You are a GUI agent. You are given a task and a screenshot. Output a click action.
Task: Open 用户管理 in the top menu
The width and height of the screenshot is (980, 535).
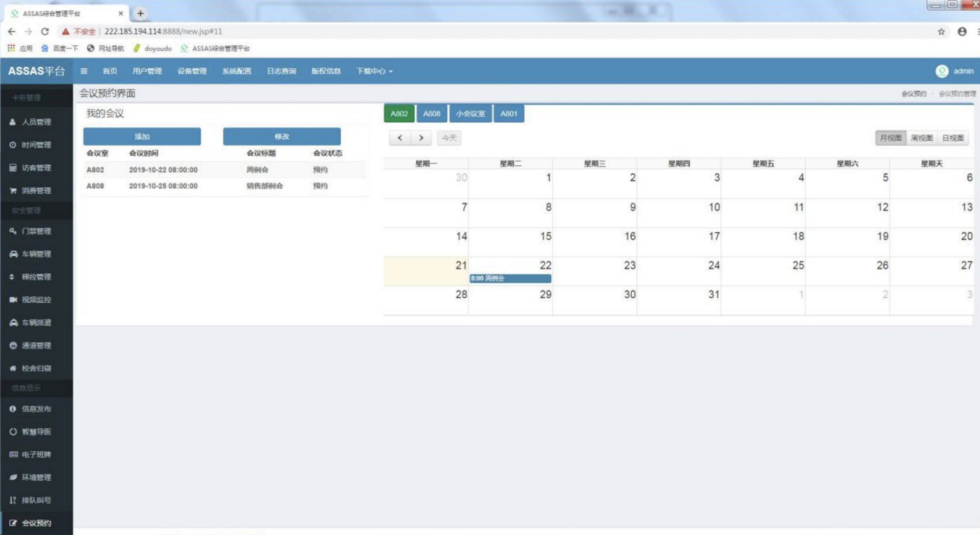pos(147,71)
